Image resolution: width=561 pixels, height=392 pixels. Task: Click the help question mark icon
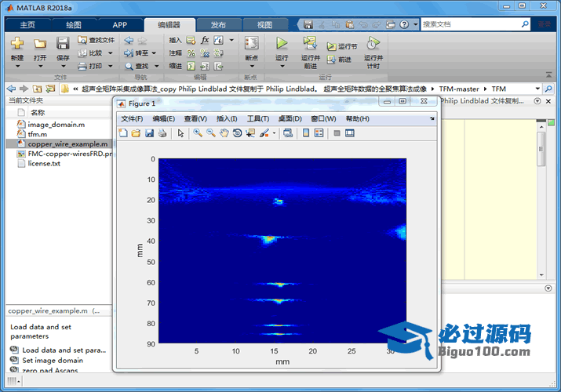[404, 24]
